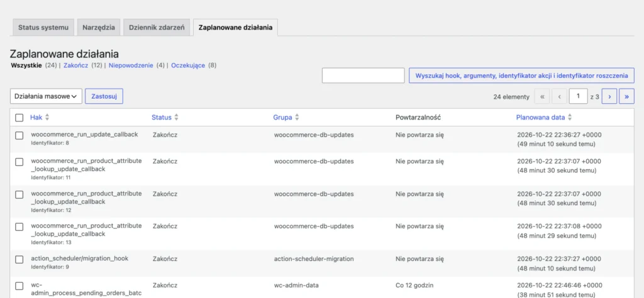644x298 pixels.
Task: Check the woocommerce_run_update_callback row checkbox
Action: point(19,135)
